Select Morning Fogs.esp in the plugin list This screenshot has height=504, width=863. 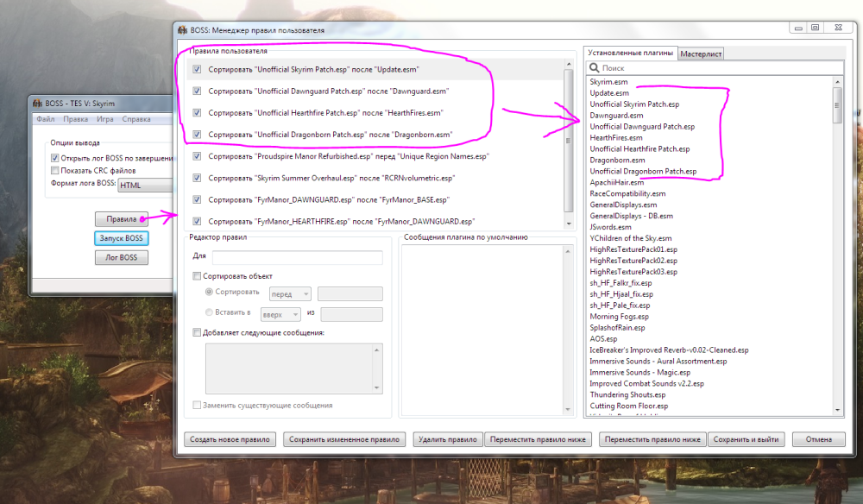(x=619, y=317)
